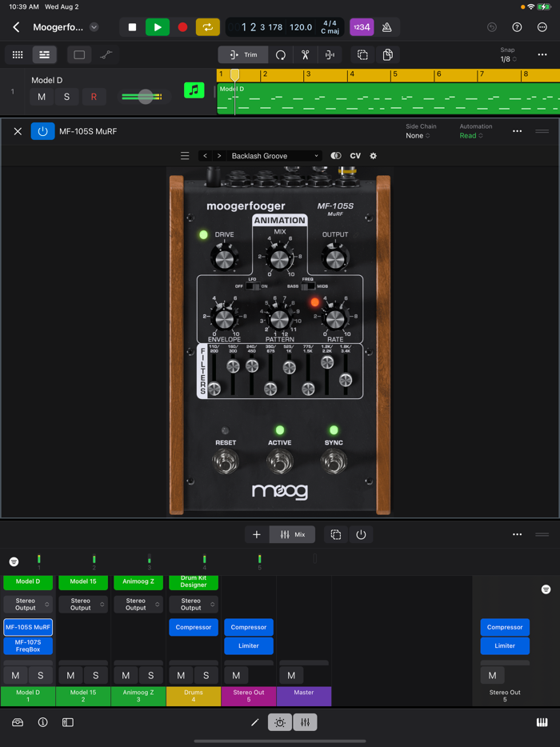Select the MF-107S FreqBox plugin slot
The width and height of the screenshot is (560, 747).
click(28, 645)
